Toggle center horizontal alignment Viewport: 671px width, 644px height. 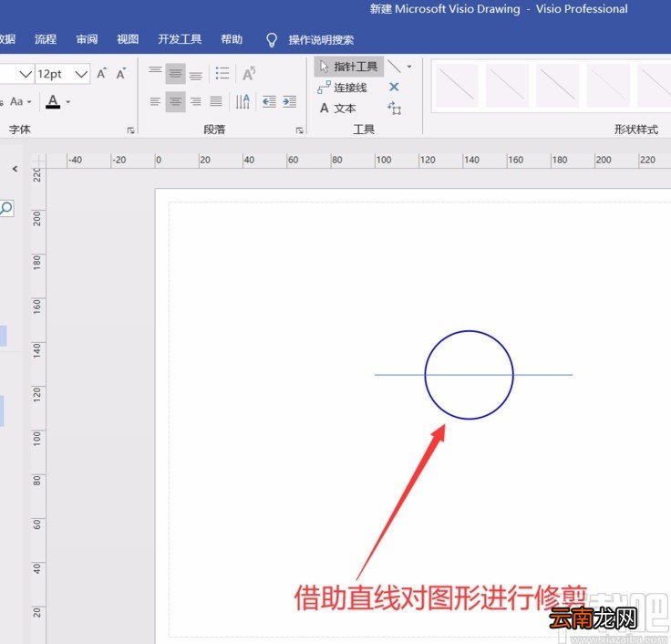click(x=175, y=101)
